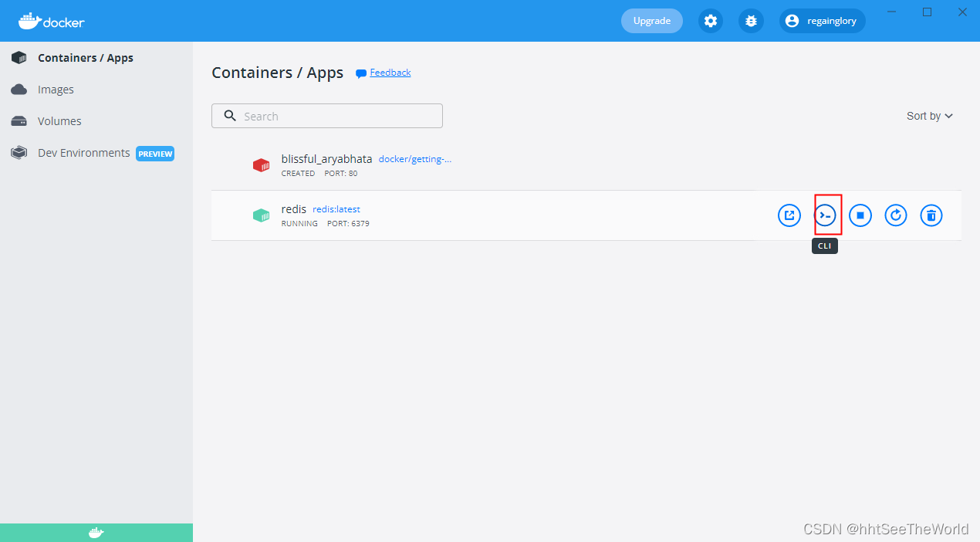This screenshot has height=542, width=980.
Task: Open the docker/getting-... image link
Action: pos(415,159)
